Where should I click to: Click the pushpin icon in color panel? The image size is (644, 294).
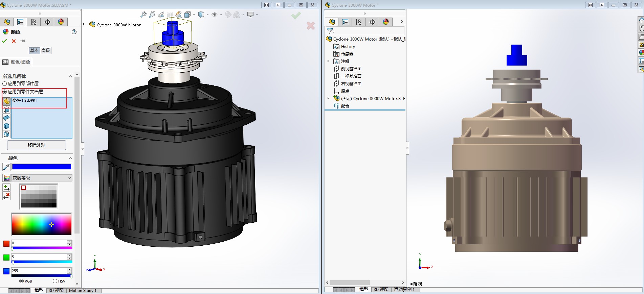click(23, 41)
